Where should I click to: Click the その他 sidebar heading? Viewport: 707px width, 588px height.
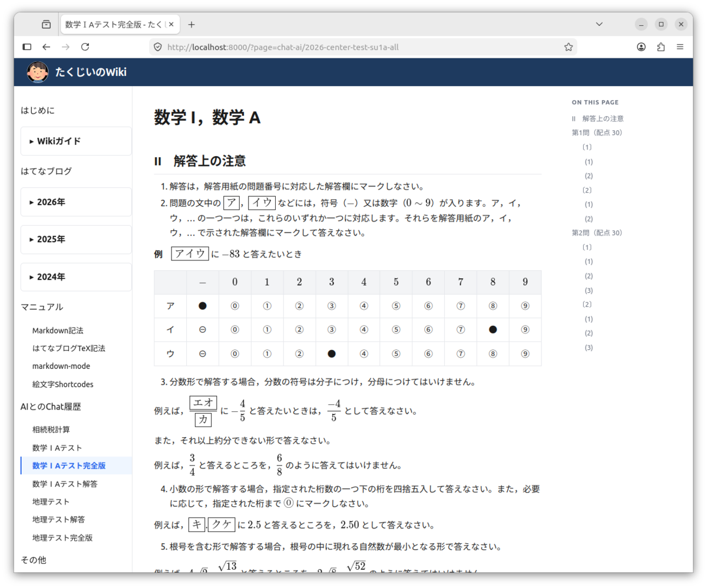[x=34, y=560]
